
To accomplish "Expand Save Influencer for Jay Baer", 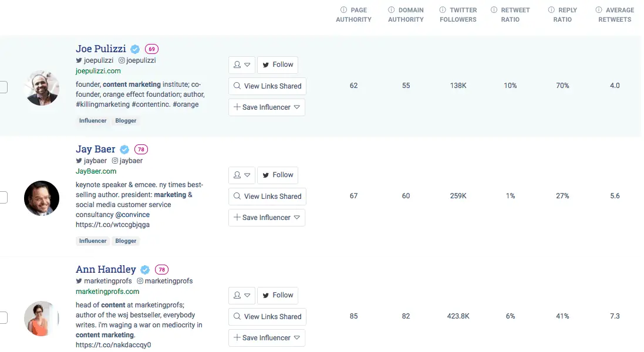I will point(267,218).
